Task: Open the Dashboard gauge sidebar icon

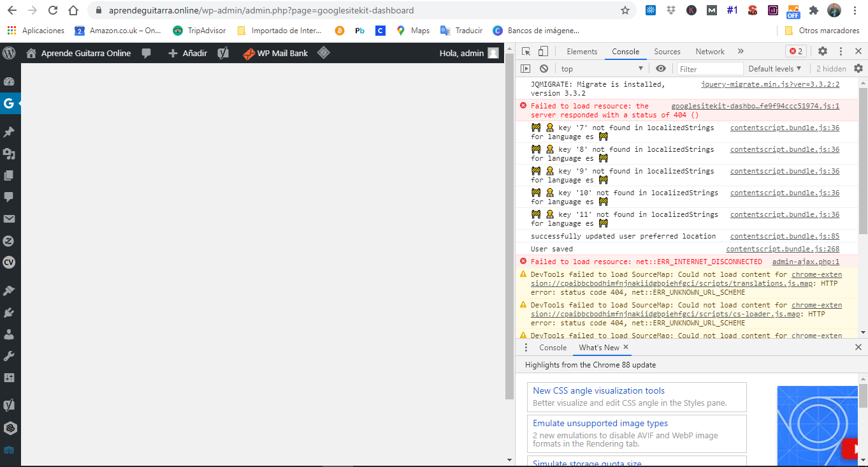Action: coord(9,81)
